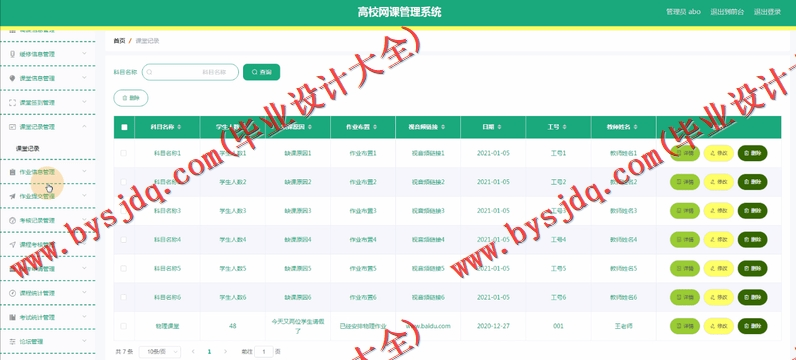This screenshot has width=796, height=360.
Task: Select page 1 in pagination
Action: pos(209,351)
